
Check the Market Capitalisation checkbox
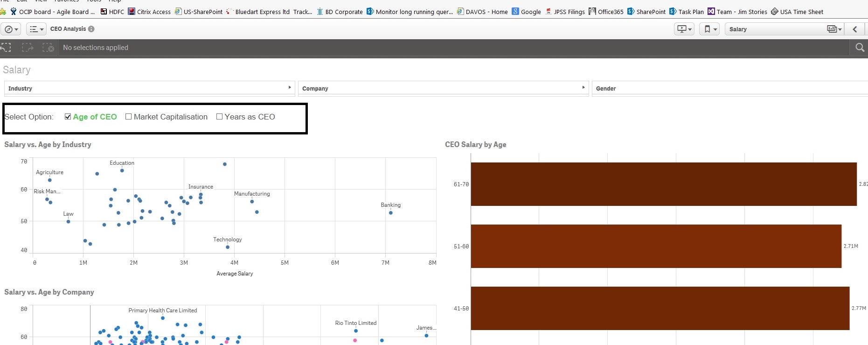tap(128, 117)
